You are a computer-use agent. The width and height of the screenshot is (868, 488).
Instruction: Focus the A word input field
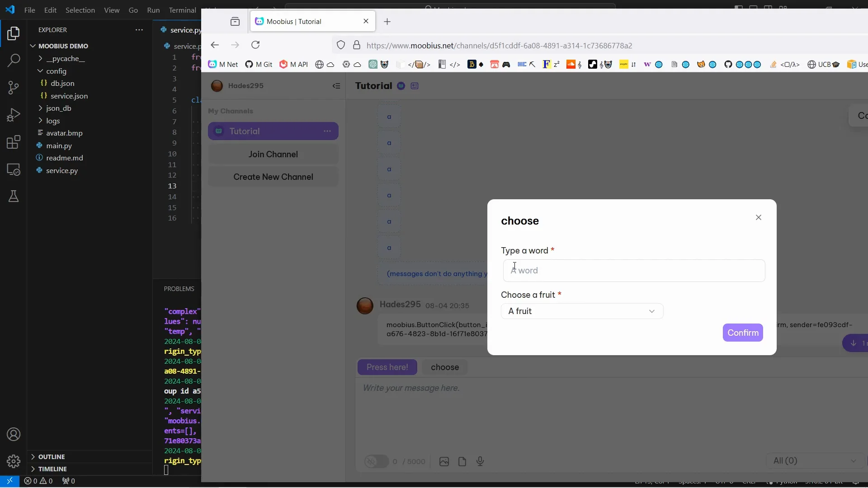tap(634, 271)
